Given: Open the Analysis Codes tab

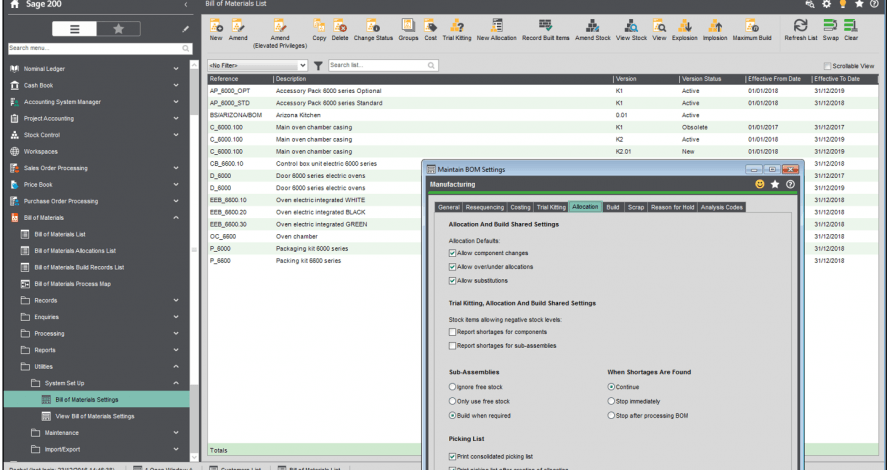Looking at the screenshot, I should click(721, 207).
